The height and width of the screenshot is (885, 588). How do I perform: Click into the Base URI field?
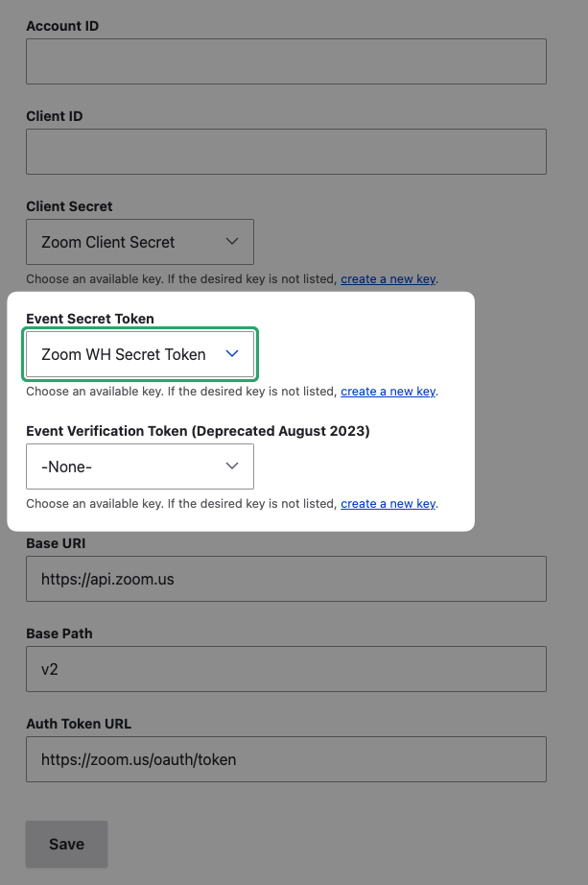click(x=286, y=579)
